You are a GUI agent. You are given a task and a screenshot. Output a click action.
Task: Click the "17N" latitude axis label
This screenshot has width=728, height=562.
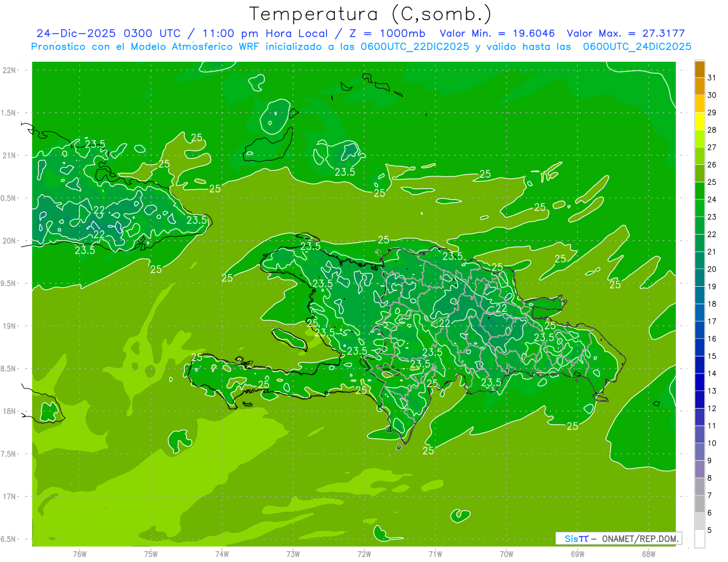pyautogui.click(x=10, y=497)
